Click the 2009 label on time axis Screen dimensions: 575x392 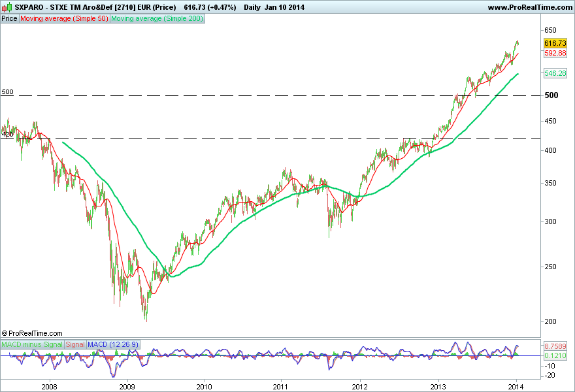click(x=127, y=387)
